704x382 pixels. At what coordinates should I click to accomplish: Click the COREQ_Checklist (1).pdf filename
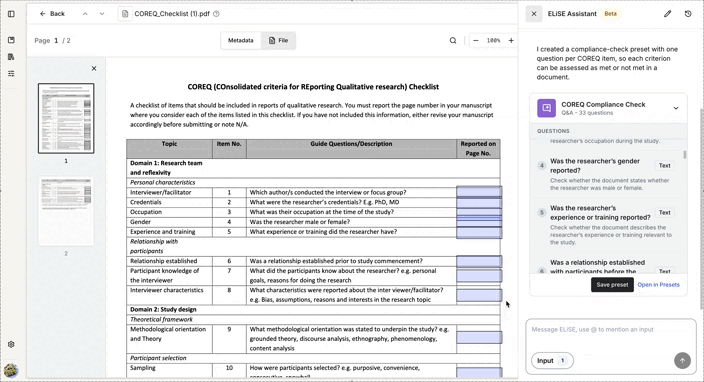pos(172,14)
